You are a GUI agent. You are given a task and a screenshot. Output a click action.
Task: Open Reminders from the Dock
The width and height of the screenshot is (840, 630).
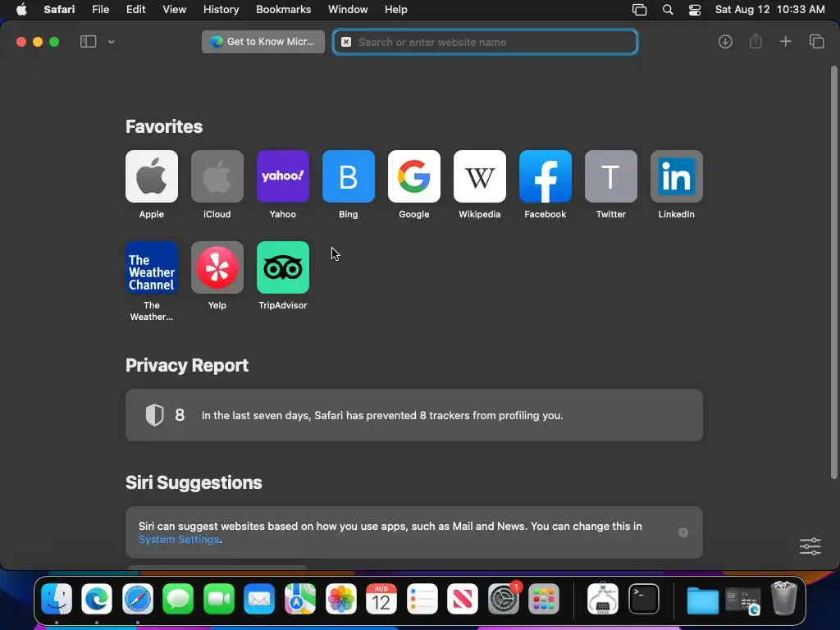[x=422, y=599]
